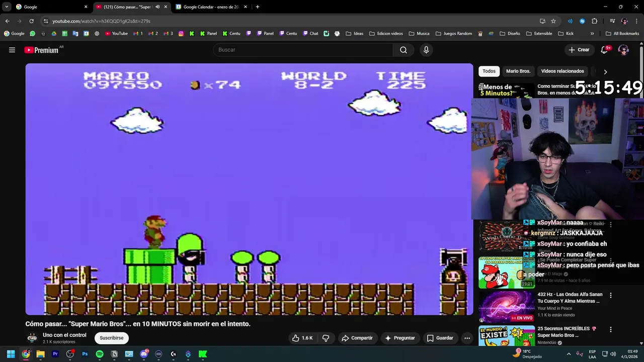Click the Preguntar button
This screenshot has height=362, width=644.
point(399,338)
